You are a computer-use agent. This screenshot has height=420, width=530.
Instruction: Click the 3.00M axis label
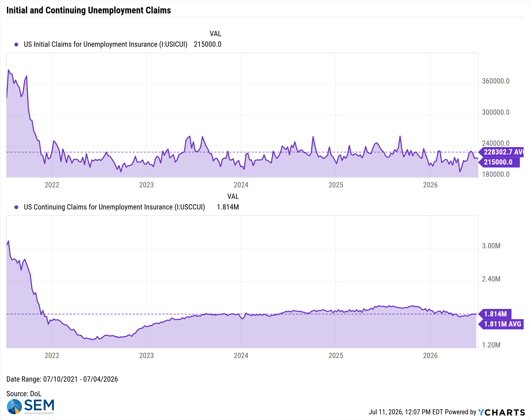[x=491, y=246]
